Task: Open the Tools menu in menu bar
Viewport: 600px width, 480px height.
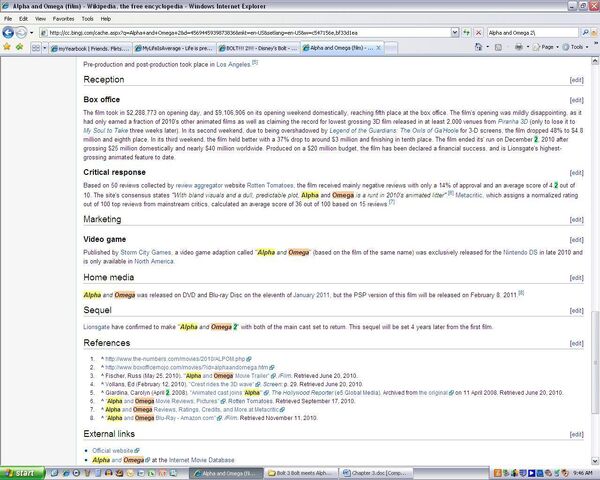Action: [87, 19]
